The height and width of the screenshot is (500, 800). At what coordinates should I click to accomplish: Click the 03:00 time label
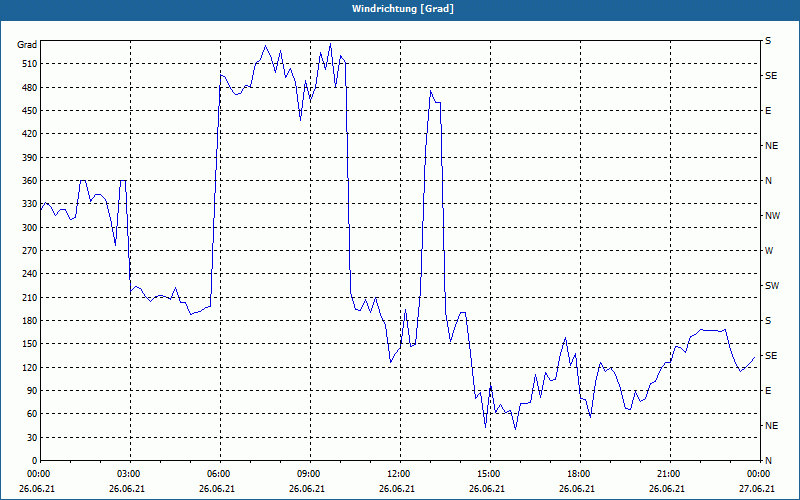coord(127,474)
